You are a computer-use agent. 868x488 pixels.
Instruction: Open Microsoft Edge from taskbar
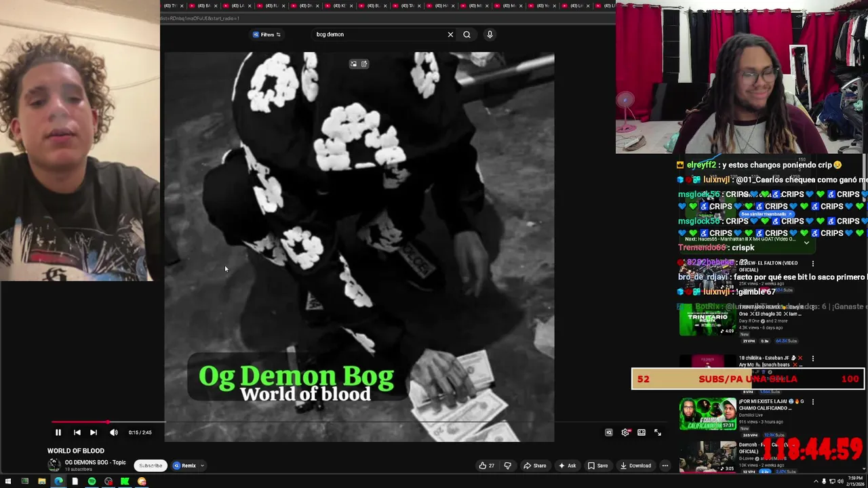pyautogui.click(x=58, y=482)
